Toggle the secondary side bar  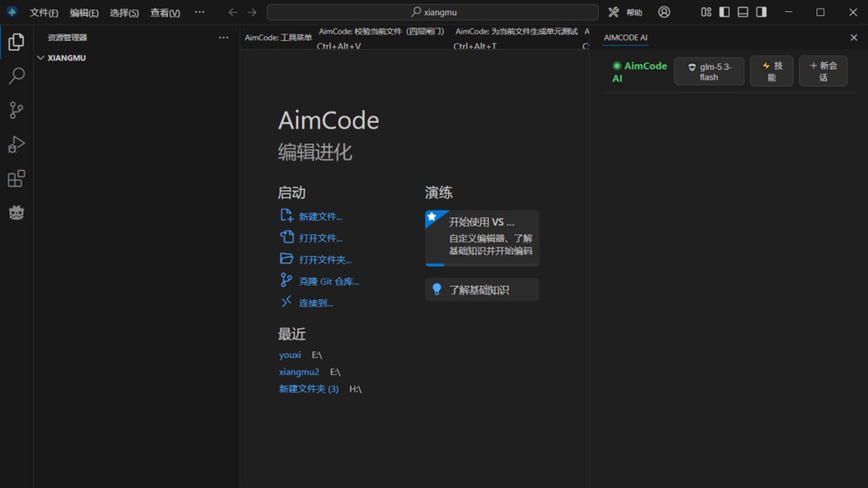click(761, 12)
